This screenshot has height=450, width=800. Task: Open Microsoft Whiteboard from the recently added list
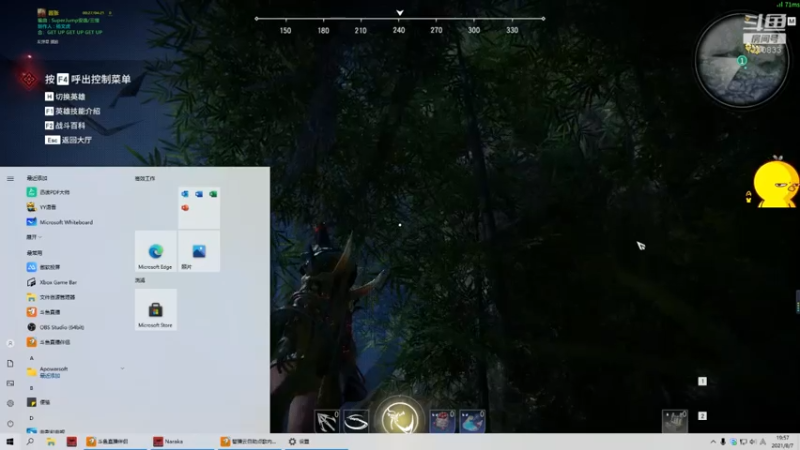pos(60,222)
